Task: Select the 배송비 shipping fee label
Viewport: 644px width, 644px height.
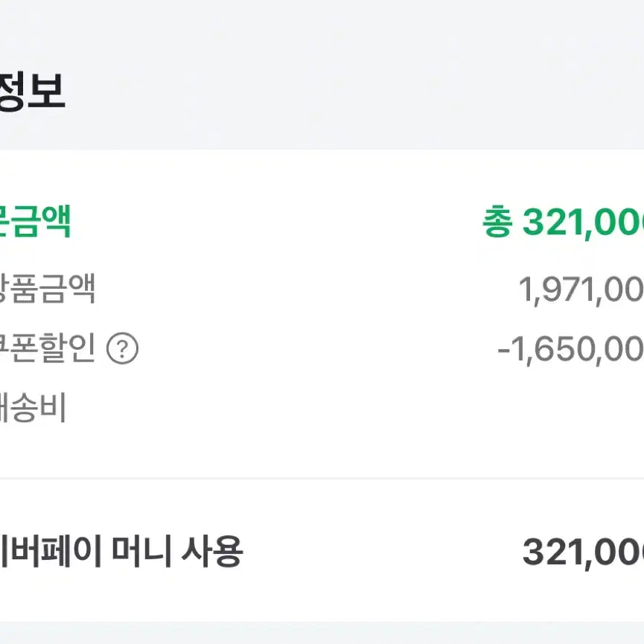Action: click(x=33, y=407)
